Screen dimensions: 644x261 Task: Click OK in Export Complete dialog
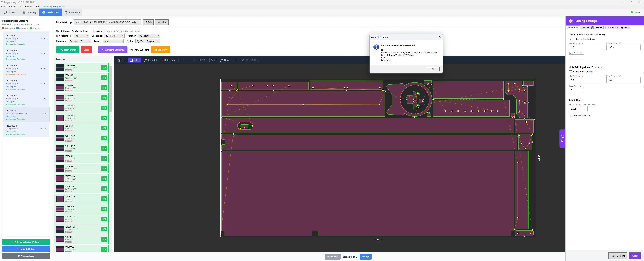pos(432,69)
